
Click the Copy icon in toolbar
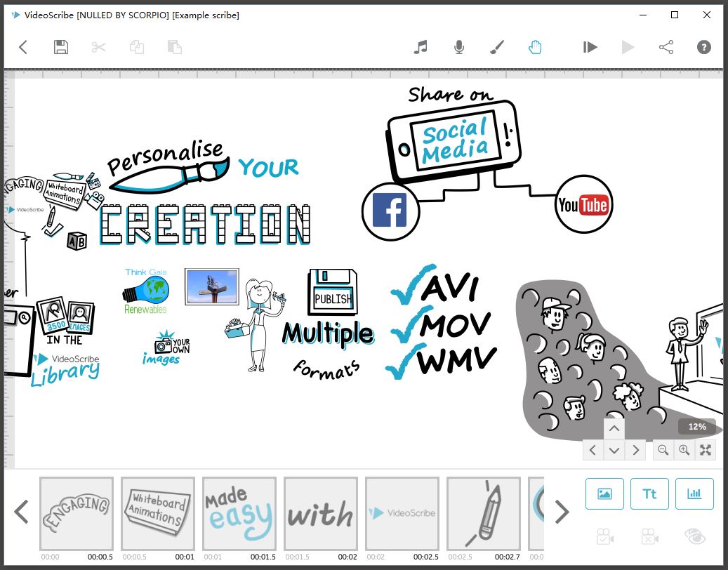[x=136, y=47]
